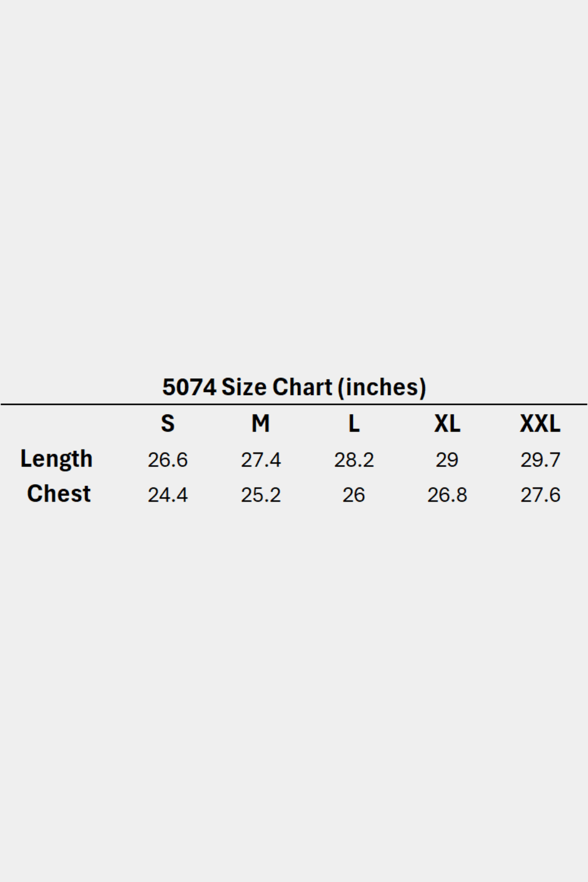Click the 26 chest value for L

354,495
